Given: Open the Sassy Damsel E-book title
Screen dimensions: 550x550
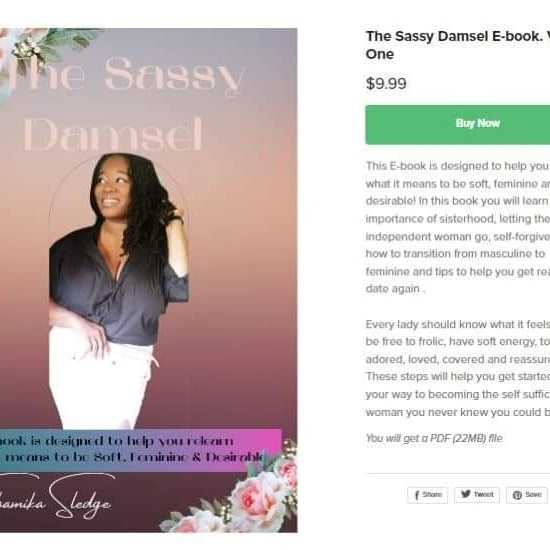Looking at the screenshot, I should (x=458, y=45).
